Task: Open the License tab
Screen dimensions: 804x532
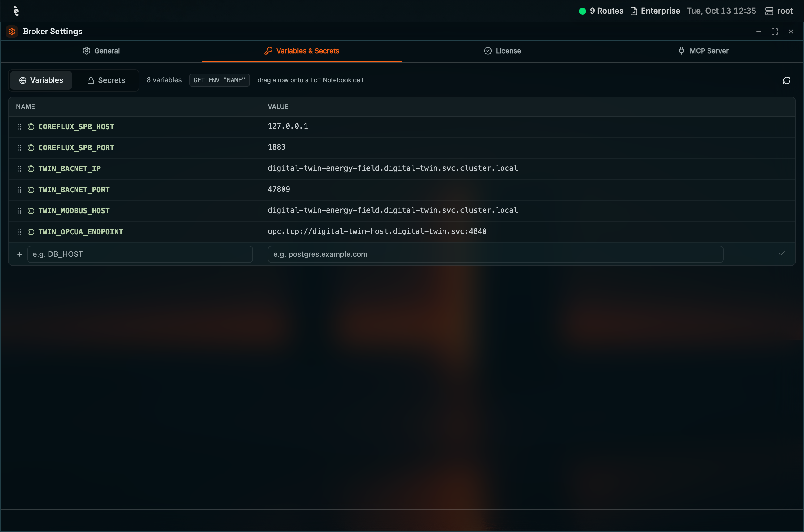Action: click(x=503, y=51)
